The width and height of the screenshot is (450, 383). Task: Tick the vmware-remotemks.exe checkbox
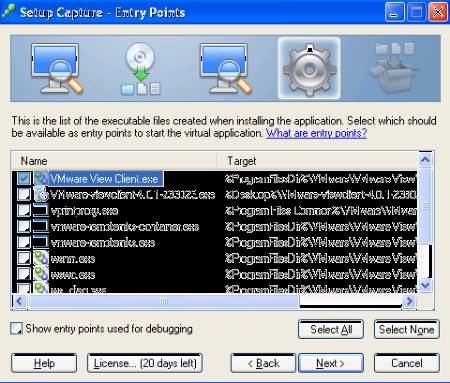click(x=24, y=242)
